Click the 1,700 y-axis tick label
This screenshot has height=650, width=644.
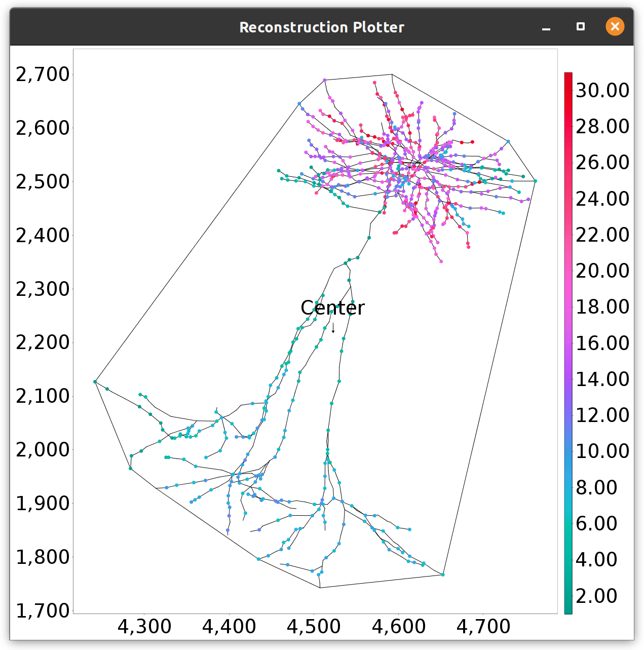[x=43, y=611]
